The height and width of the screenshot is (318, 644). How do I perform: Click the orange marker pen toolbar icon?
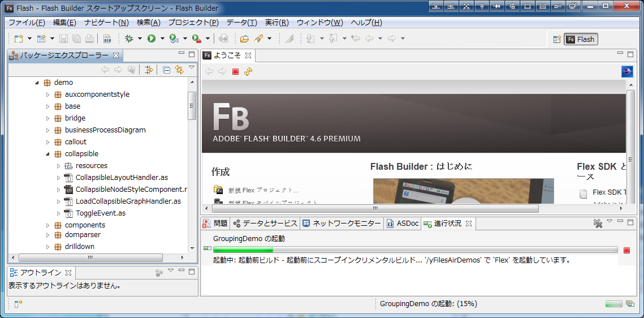[258, 38]
